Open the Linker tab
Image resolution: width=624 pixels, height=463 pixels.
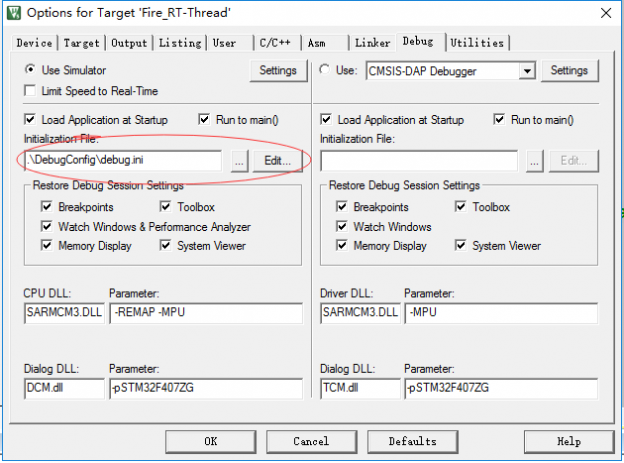pos(372,43)
